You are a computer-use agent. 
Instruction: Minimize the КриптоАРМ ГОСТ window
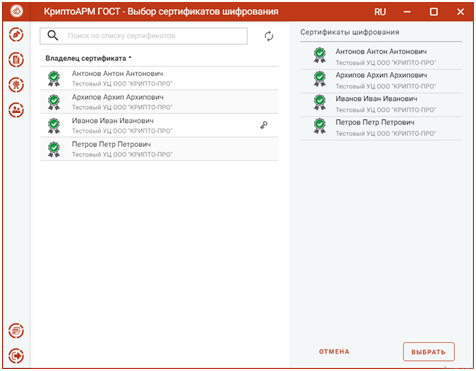coord(407,12)
